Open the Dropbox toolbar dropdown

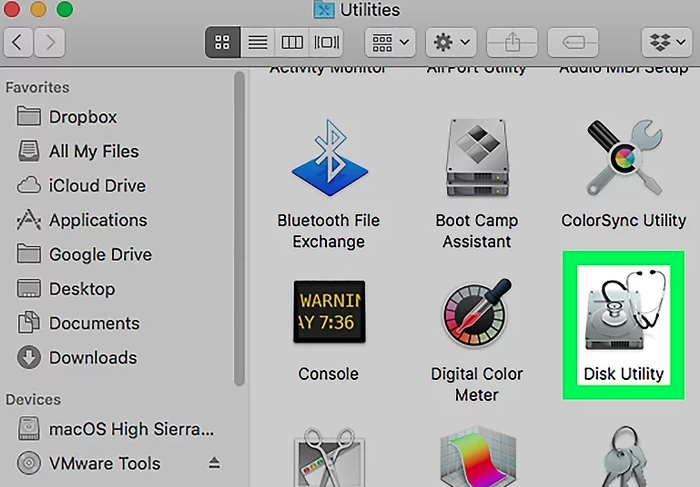667,42
